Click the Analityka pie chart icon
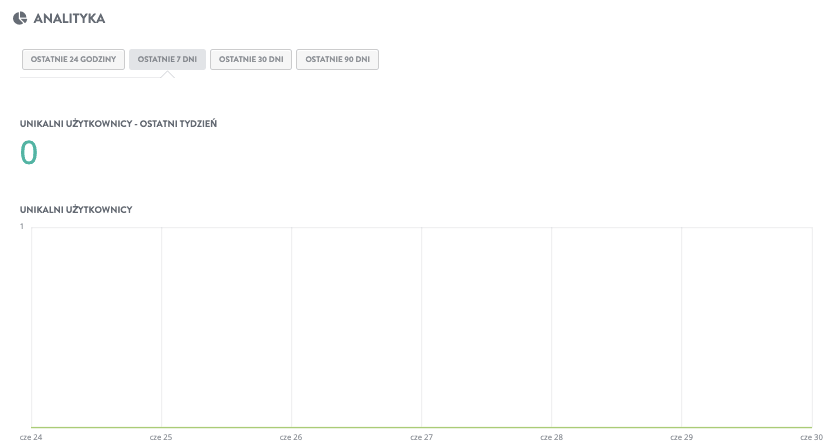 pos(20,18)
